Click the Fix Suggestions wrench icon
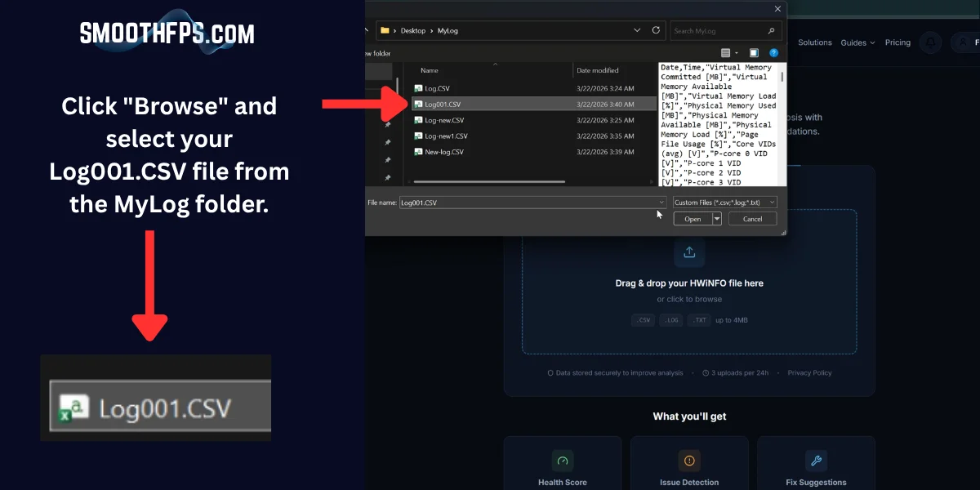The height and width of the screenshot is (490, 980). (x=816, y=461)
